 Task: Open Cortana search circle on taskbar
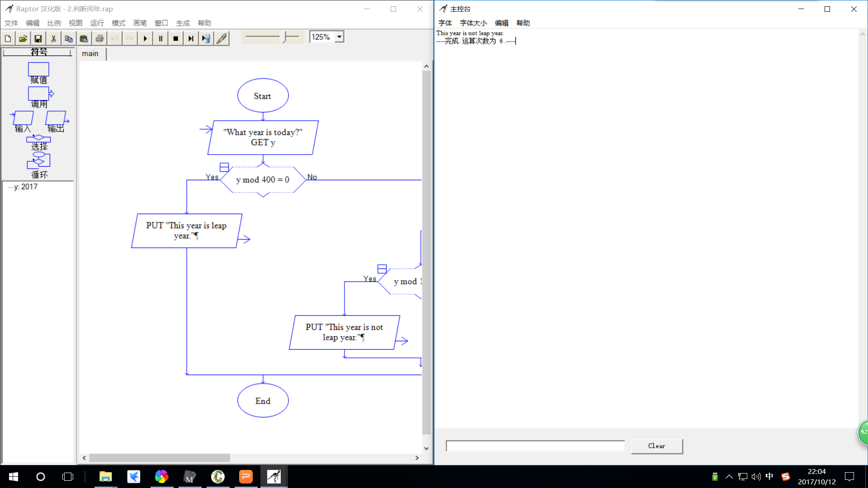pyautogui.click(x=41, y=477)
